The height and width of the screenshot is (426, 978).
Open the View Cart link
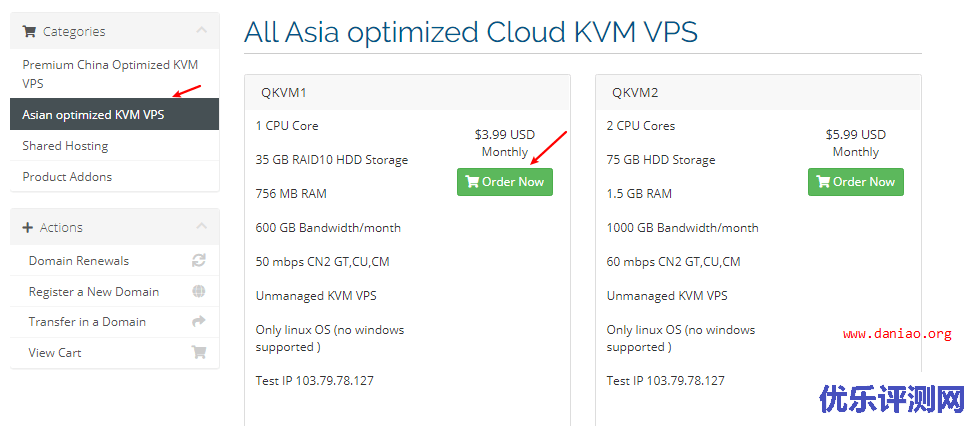tap(55, 352)
